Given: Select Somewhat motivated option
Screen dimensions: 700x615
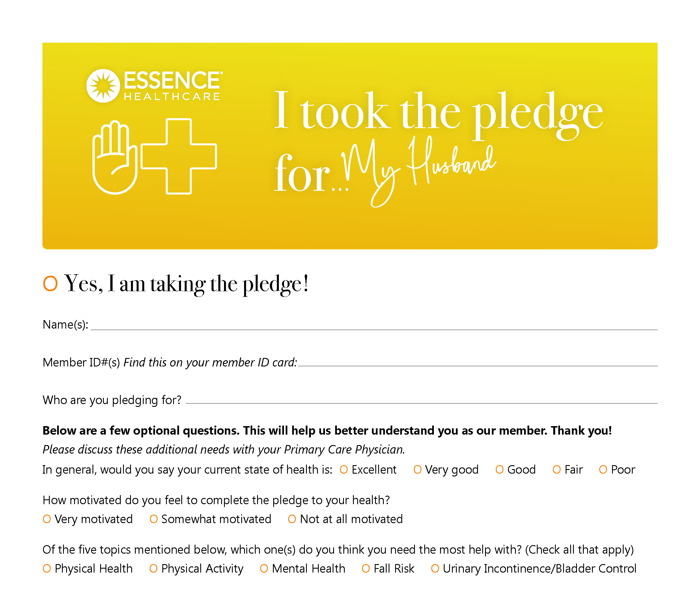Looking at the screenshot, I should tap(153, 519).
